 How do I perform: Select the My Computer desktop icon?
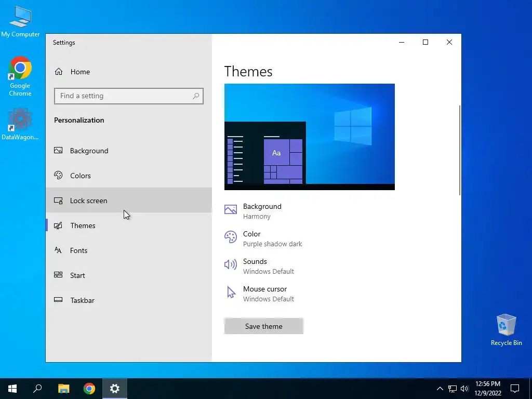click(x=20, y=22)
